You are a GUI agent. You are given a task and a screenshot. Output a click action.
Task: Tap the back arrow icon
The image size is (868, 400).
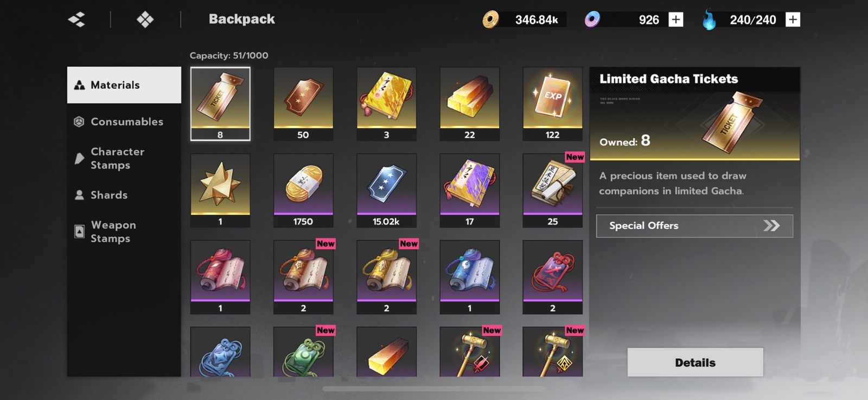[76, 20]
